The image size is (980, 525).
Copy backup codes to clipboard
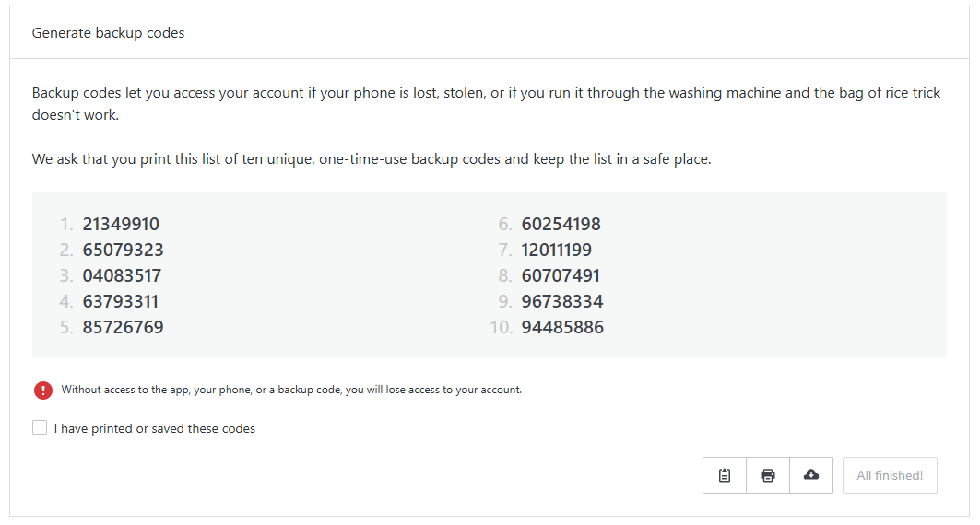725,475
